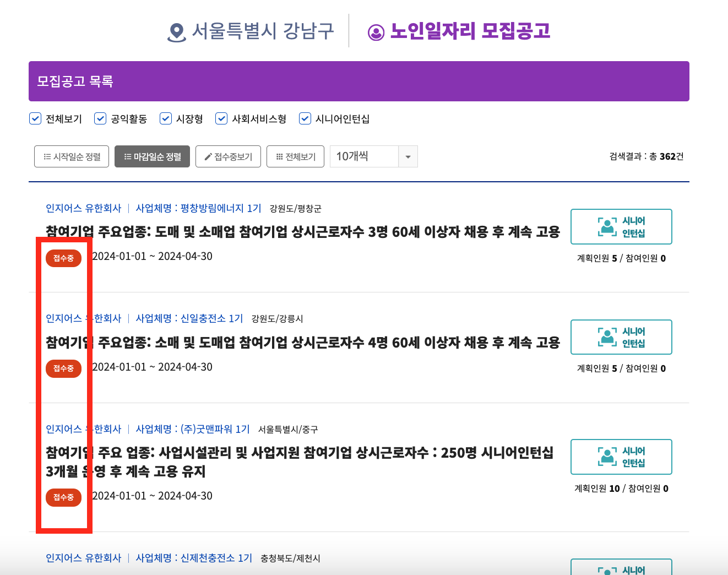Toggle the 공익활동 checkbox
The height and width of the screenshot is (575, 728).
[100, 118]
